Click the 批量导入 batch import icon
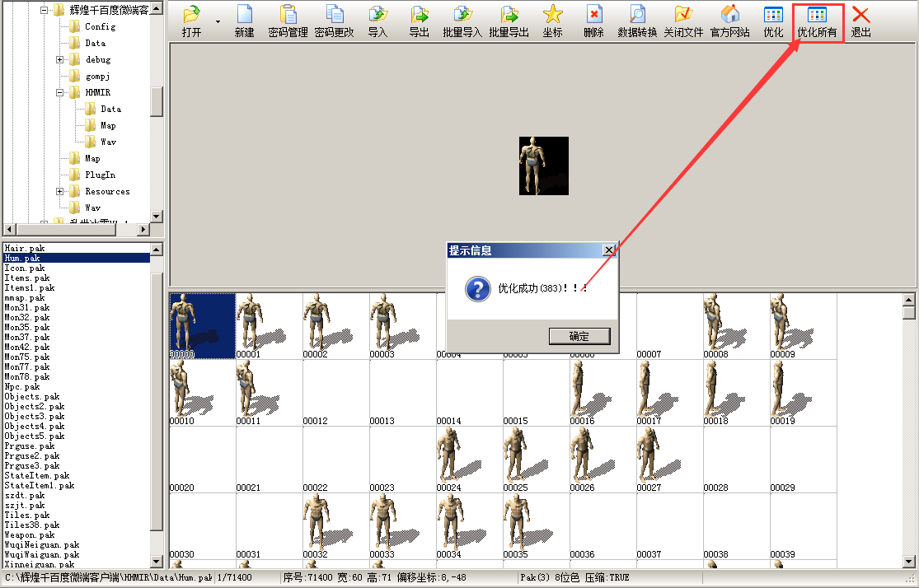 462,21
